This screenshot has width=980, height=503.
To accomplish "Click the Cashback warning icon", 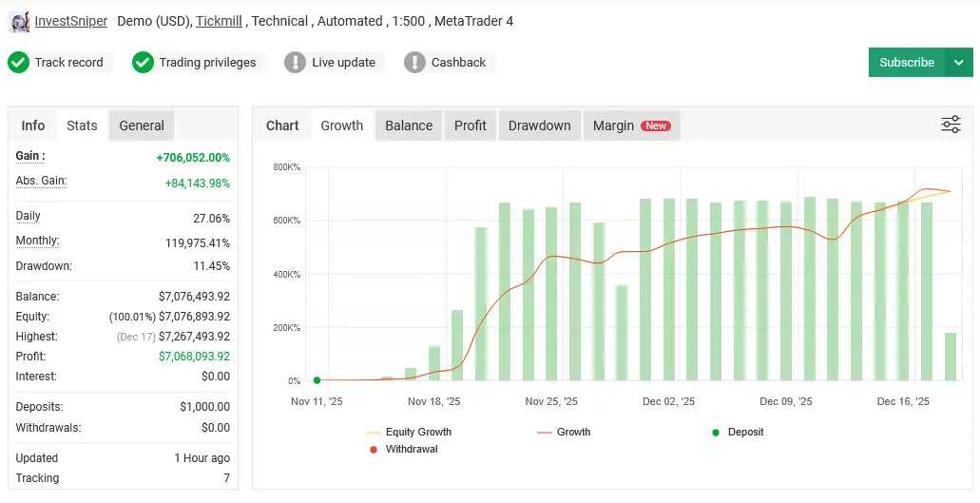I will click(x=414, y=63).
